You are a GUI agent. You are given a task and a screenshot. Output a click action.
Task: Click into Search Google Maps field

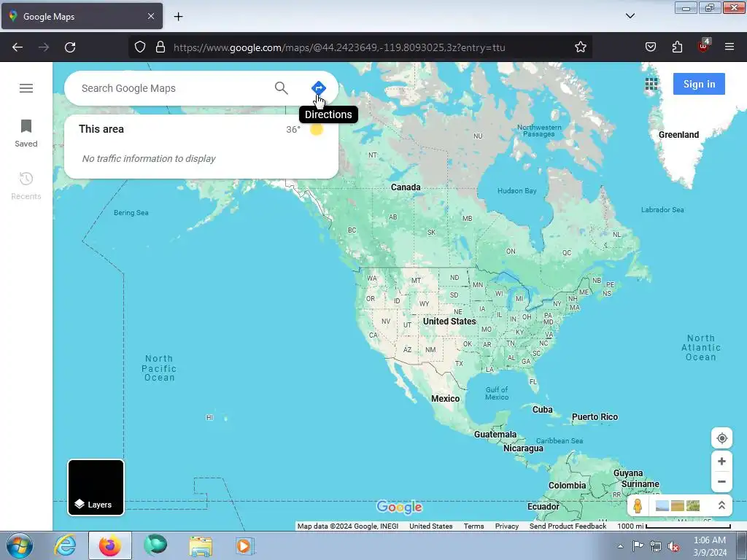coord(171,88)
